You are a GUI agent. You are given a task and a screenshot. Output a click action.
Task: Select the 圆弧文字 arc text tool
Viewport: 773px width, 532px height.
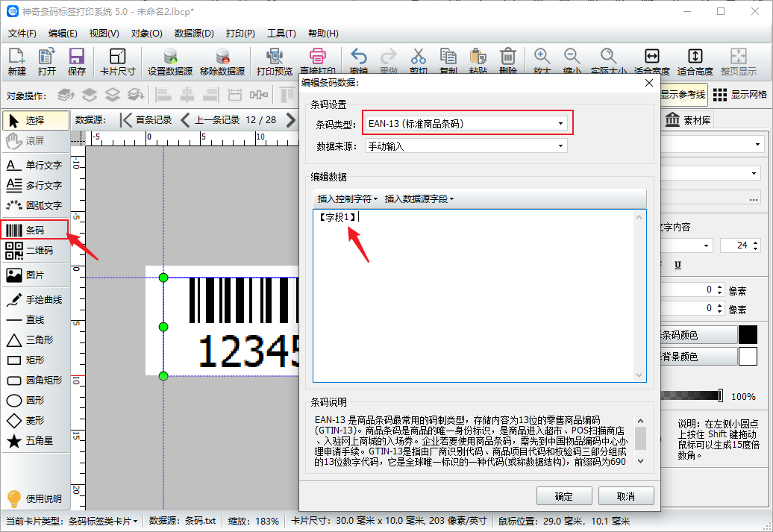click(x=35, y=206)
